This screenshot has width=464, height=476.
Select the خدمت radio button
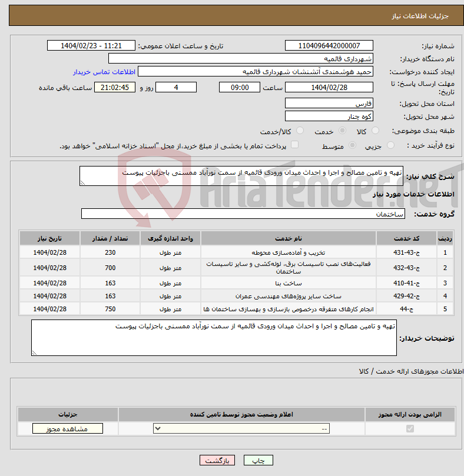point(343,131)
